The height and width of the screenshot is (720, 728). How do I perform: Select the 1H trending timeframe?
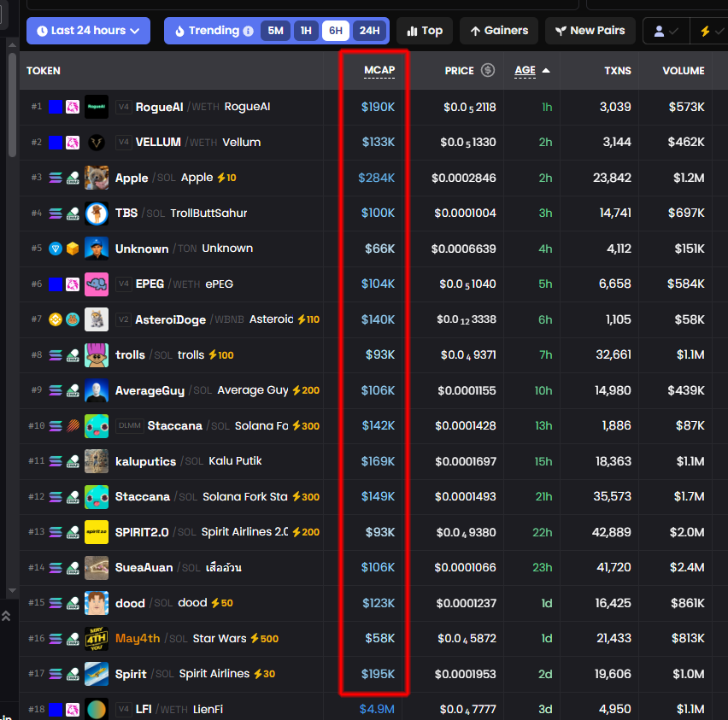[306, 31]
